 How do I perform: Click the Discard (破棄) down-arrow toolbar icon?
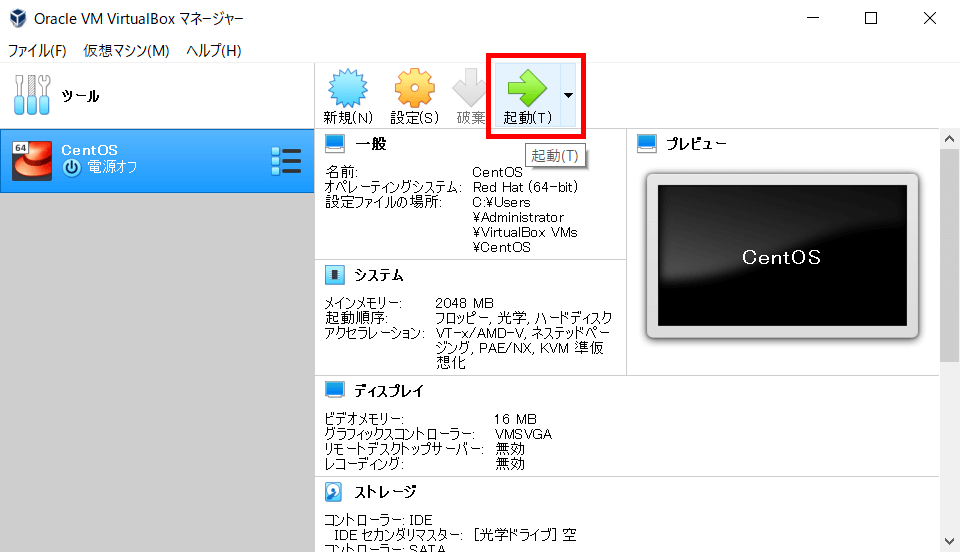click(x=469, y=88)
